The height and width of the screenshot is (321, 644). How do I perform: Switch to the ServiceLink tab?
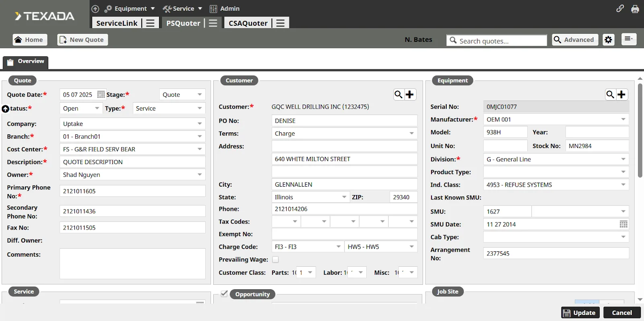[x=117, y=23]
